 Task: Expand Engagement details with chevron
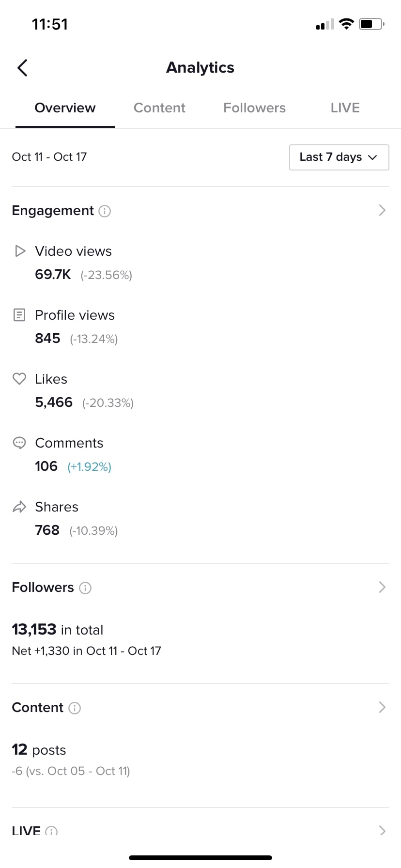pyautogui.click(x=382, y=210)
